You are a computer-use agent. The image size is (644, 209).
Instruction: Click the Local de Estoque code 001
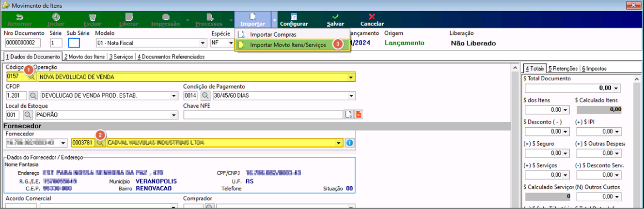tap(14, 115)
